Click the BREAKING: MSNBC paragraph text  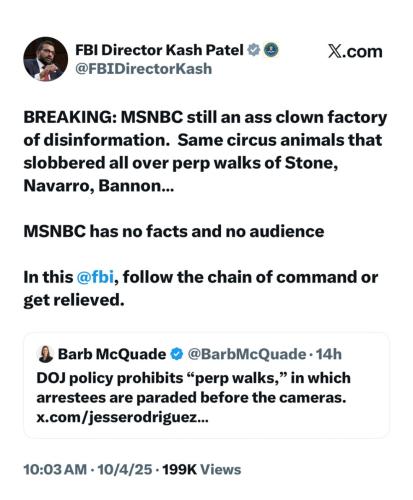pos(205,152)
